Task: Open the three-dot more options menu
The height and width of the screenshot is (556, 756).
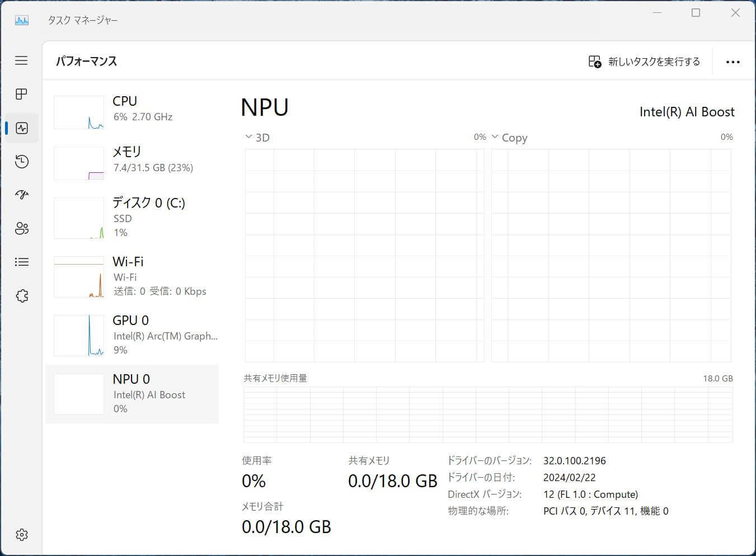Action: (x=732, y=62)
